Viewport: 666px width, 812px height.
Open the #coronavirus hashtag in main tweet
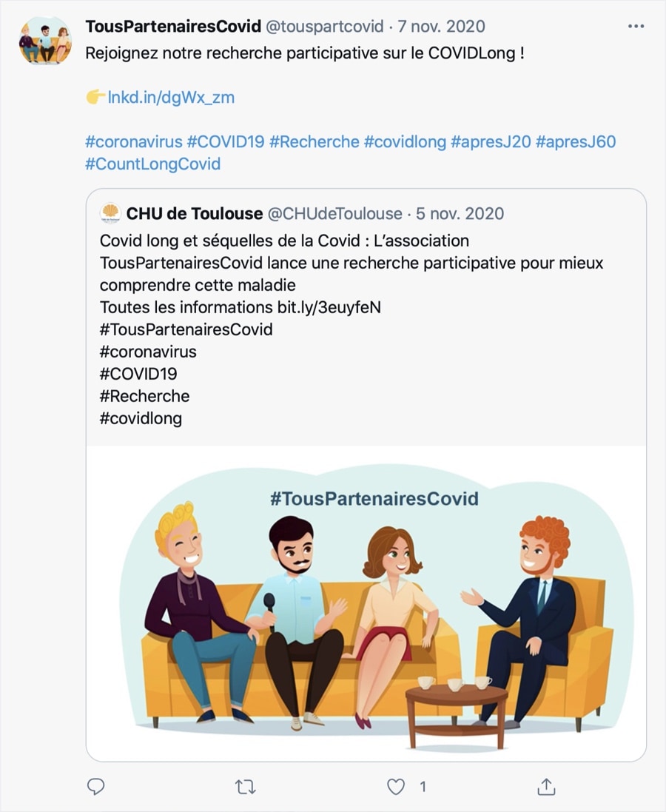134,142
